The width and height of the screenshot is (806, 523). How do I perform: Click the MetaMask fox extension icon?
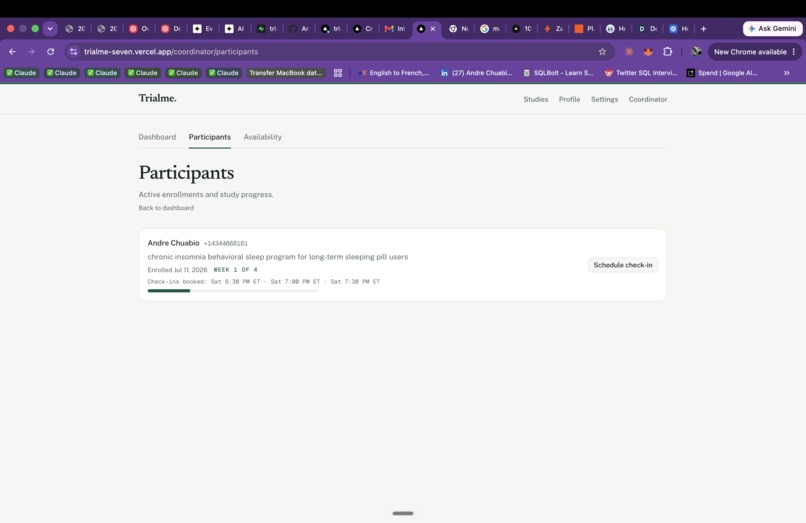click(648, 51)
